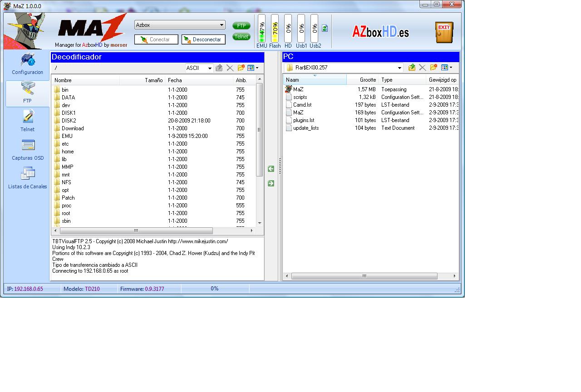Open the ASCII transfer mode dropdown
The image size is (581, 392).
coord(210,68)
